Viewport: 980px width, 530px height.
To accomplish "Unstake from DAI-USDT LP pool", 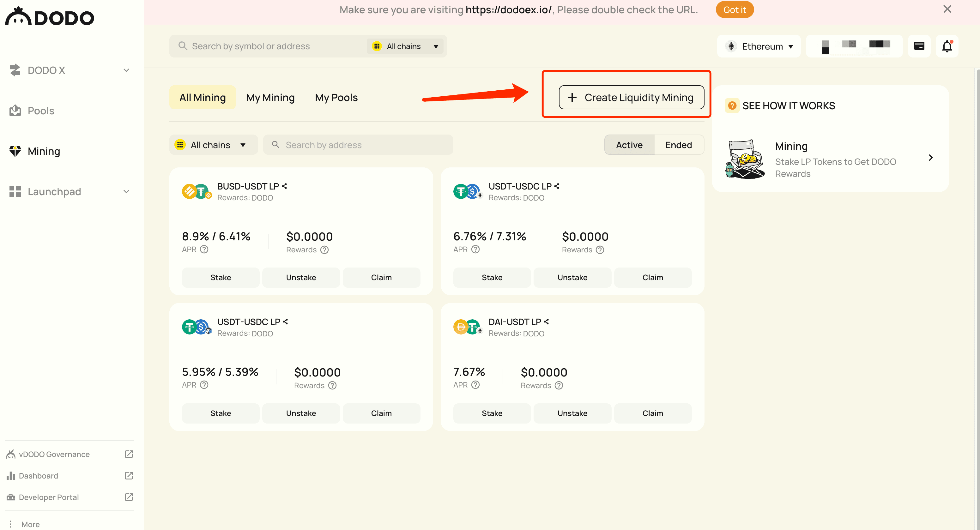I will tap(572, 413).
